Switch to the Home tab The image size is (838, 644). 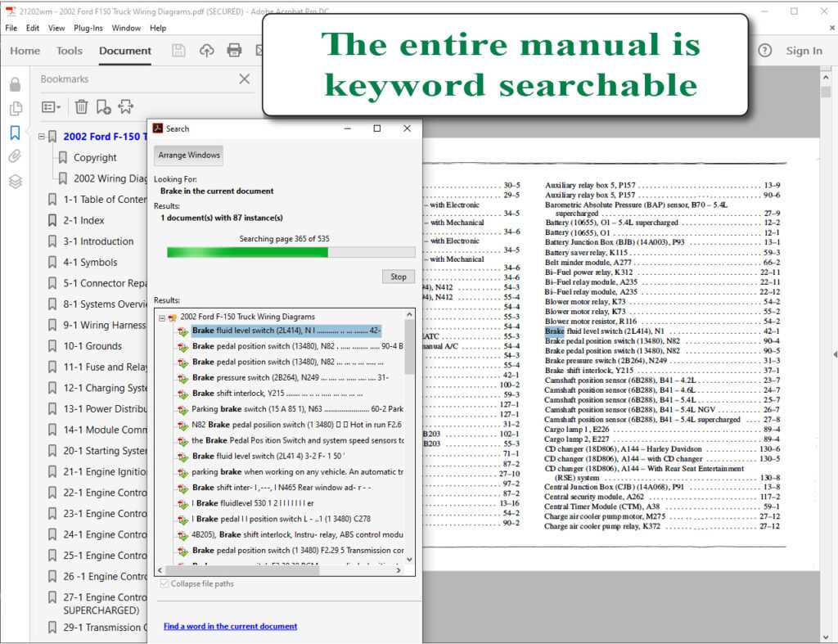(x=25, y=51)
